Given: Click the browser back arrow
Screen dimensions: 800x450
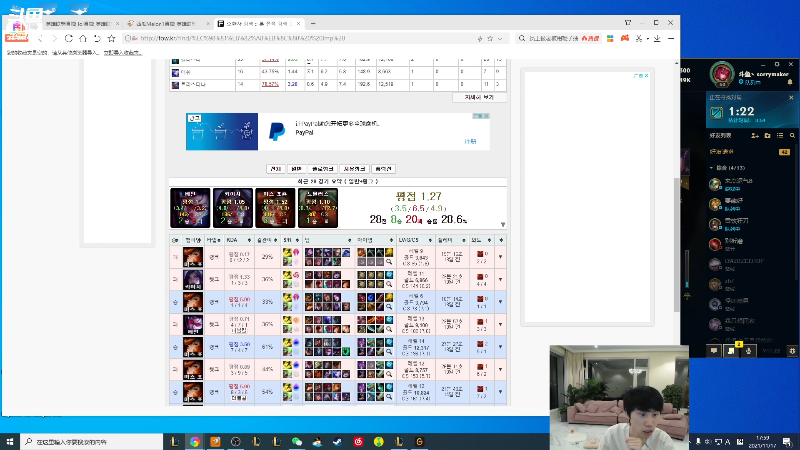Looking at the screenshot, I should pos(40,38).
